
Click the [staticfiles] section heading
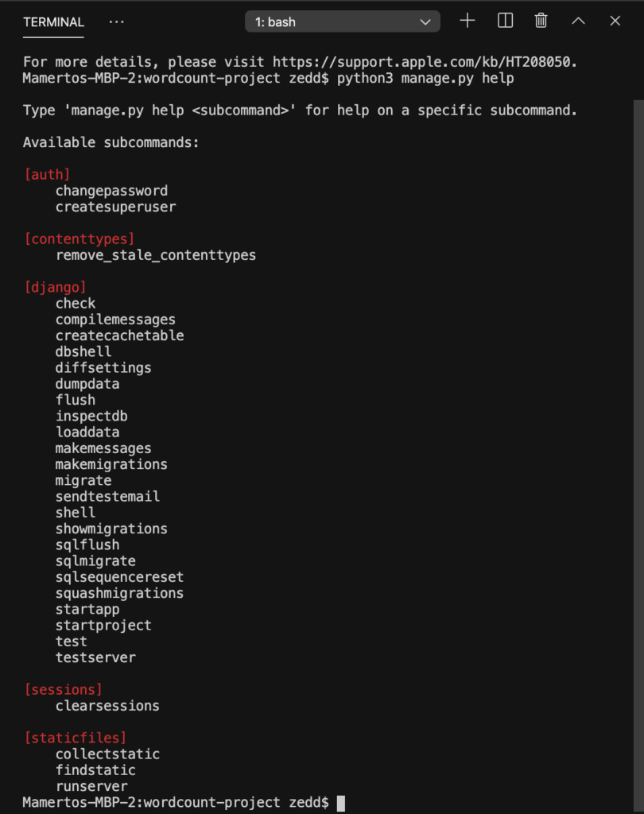(x=76, y=738)
